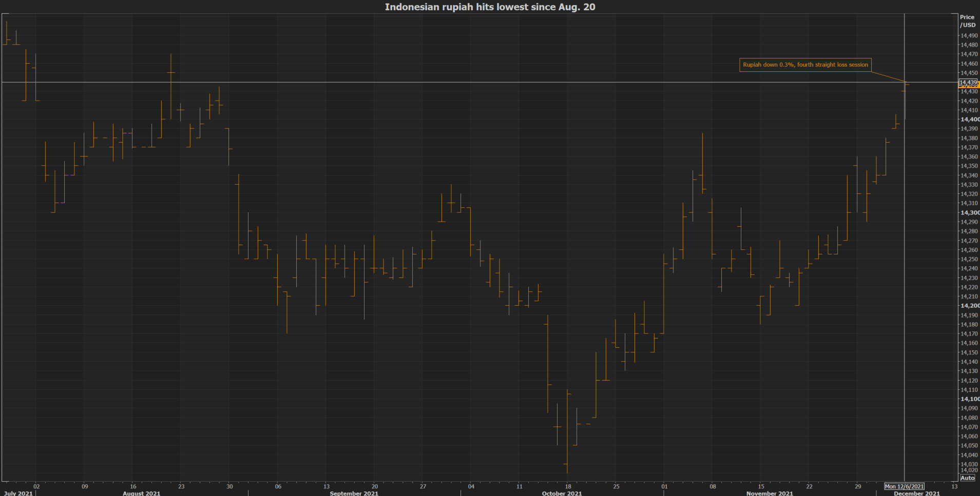Click the 14,460 price axis label
The height and width of the screenshot is (496, 980).
click(x=969, y=64)
